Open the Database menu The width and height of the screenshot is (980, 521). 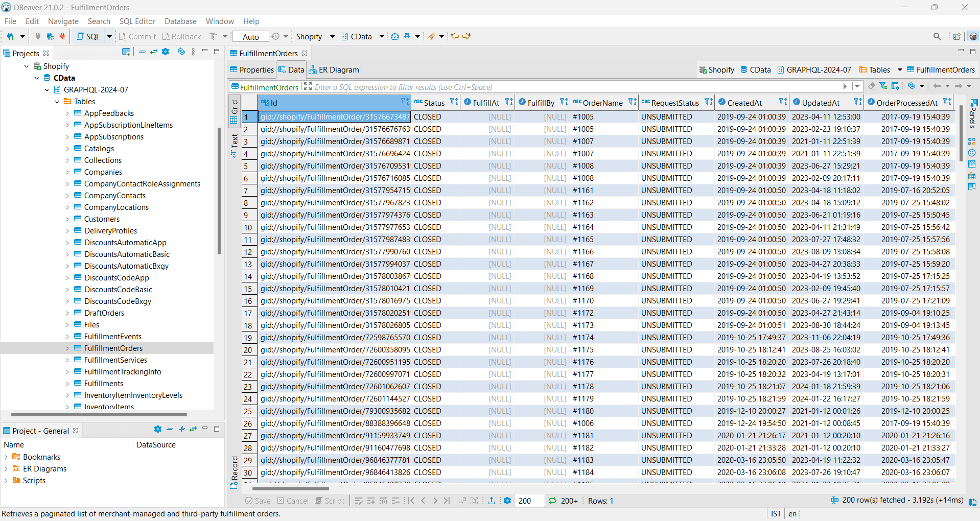click(180, 21)
